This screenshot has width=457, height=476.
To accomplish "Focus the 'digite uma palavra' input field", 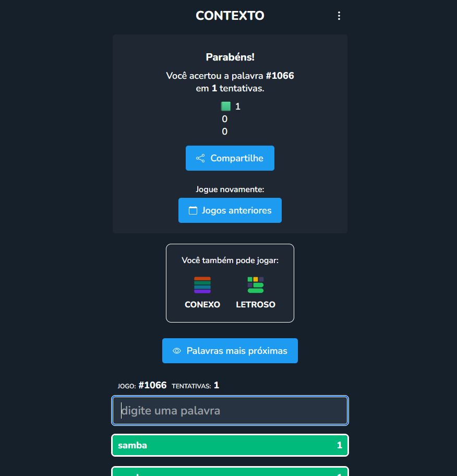I will point(230,411).
